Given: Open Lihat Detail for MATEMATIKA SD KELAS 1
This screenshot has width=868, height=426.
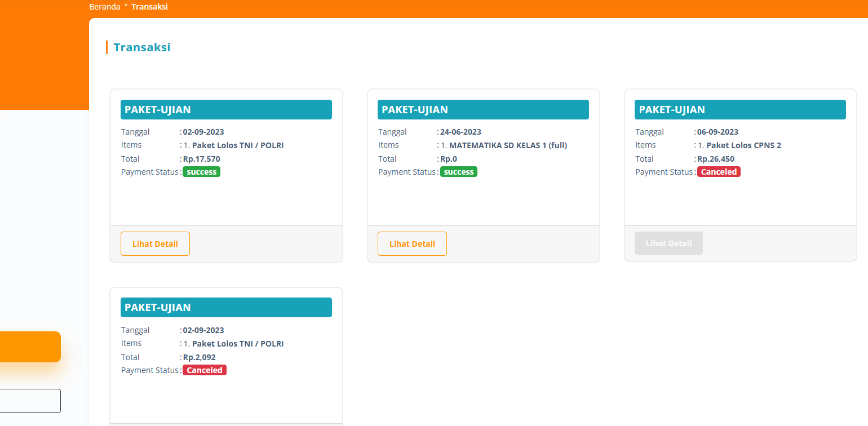Looking at the screenshot, I should point(412,243).
